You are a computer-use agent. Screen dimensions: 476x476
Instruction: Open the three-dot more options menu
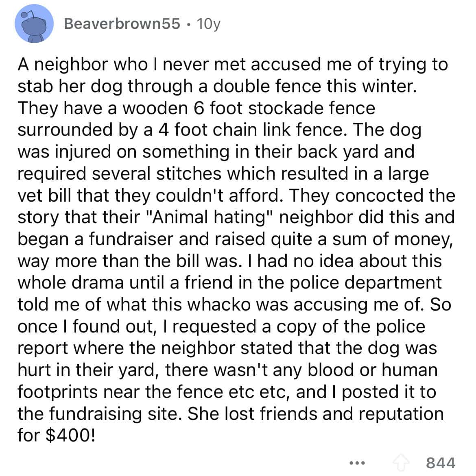click(357, 462)
